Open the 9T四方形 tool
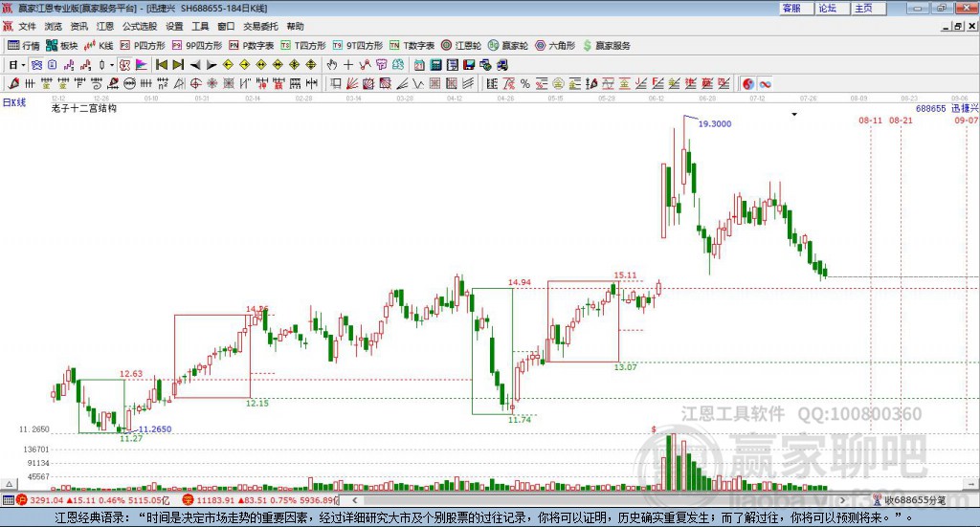 point(358,46)
